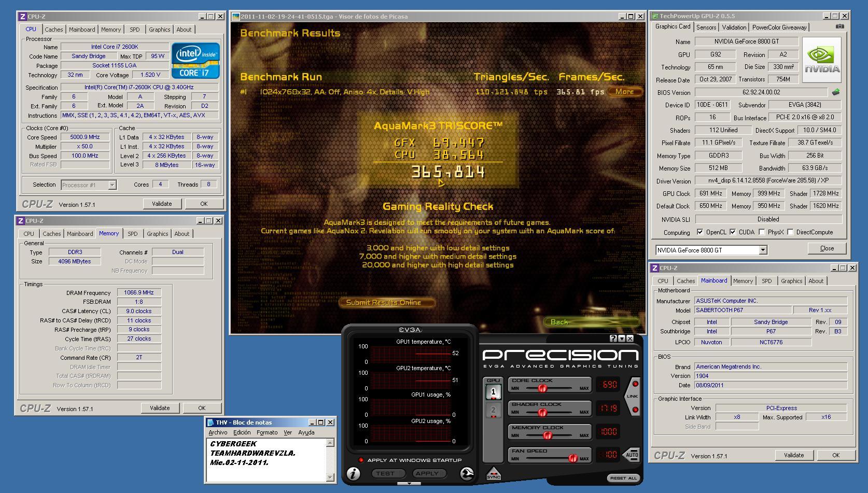Click the Picasa viewer title bar icon
Screen dimensions: 868x493
click(x=236, y=17)
